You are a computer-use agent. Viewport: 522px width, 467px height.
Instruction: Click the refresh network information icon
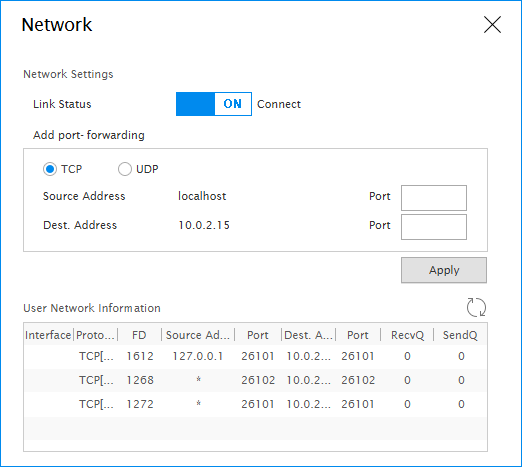click(x=476, y=307)
